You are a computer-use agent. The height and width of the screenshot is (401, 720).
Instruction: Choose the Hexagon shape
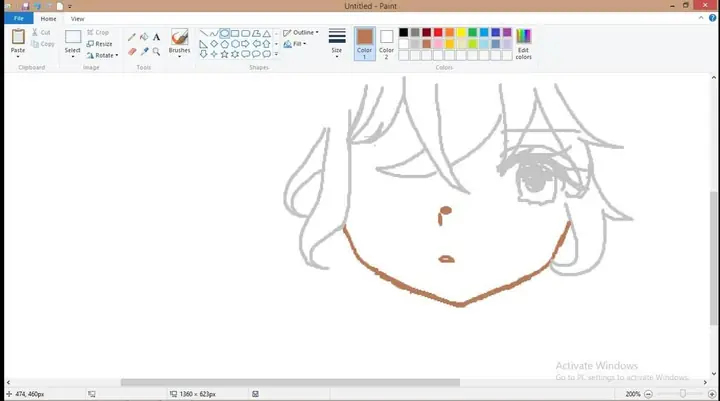235,44
